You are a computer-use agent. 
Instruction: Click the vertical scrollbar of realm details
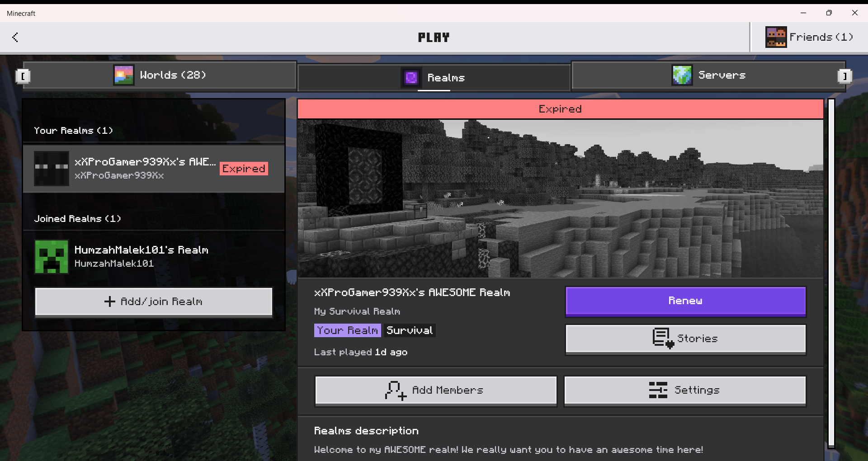click(831, 273)
